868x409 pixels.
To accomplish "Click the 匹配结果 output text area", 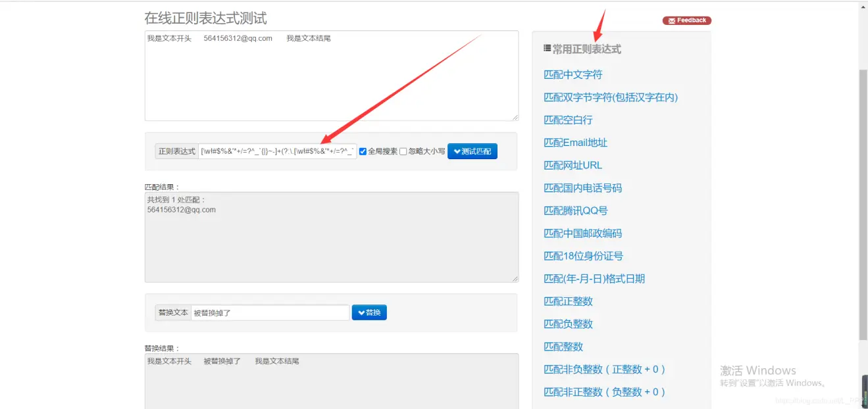I will [331, 237].
